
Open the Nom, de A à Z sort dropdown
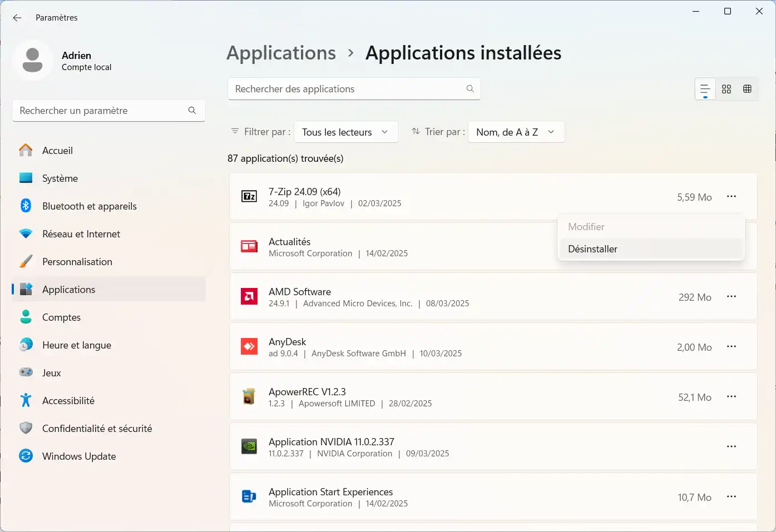[516, 132]
